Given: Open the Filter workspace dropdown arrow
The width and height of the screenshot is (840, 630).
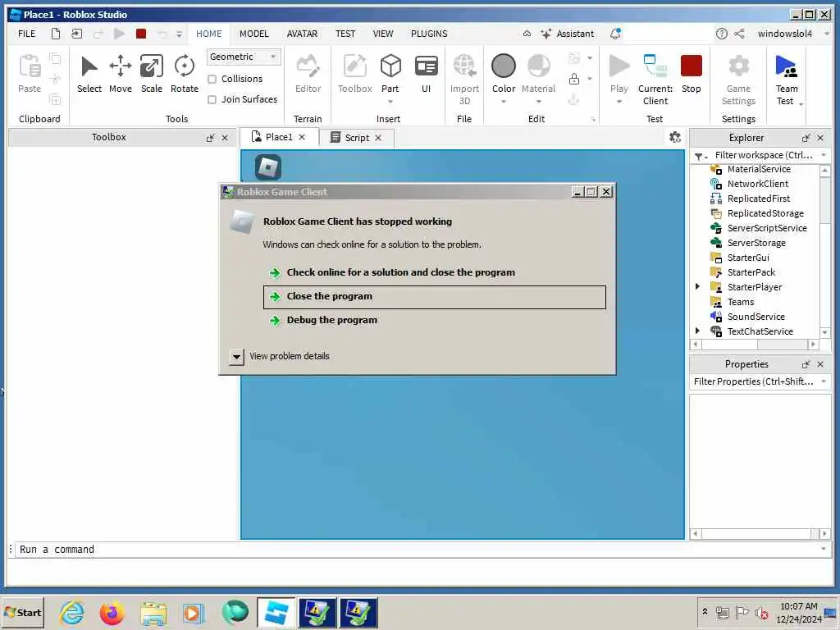Looking at the screenshot, I should [x=824, y=155].
